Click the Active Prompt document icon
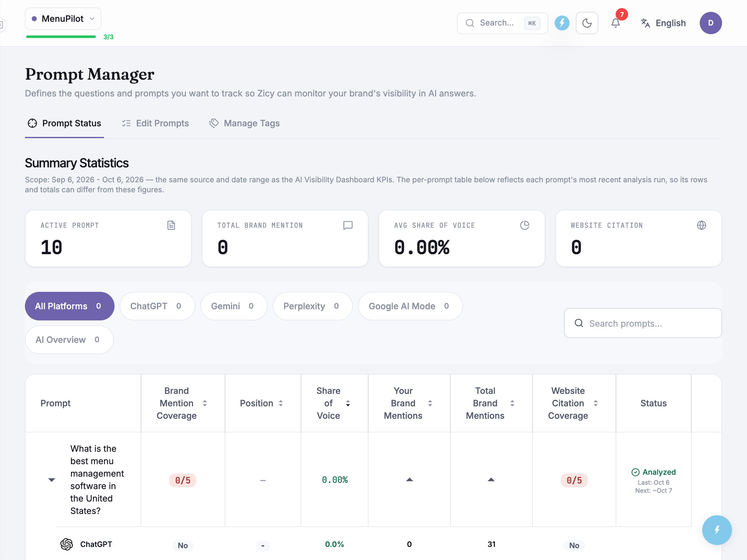 point(171,225)
